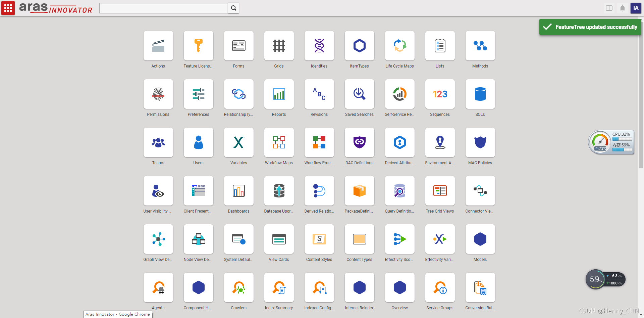
Task: Open the Derived Attributes tile
Action: (400, 142)
